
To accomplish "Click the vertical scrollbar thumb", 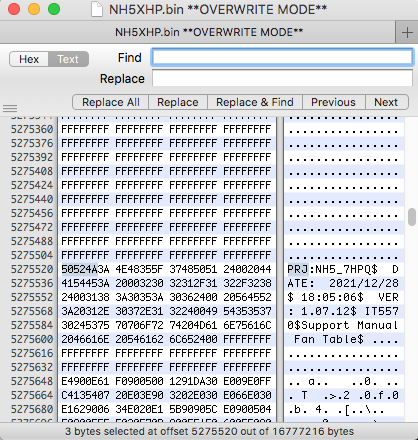I will tap(412, 217).
